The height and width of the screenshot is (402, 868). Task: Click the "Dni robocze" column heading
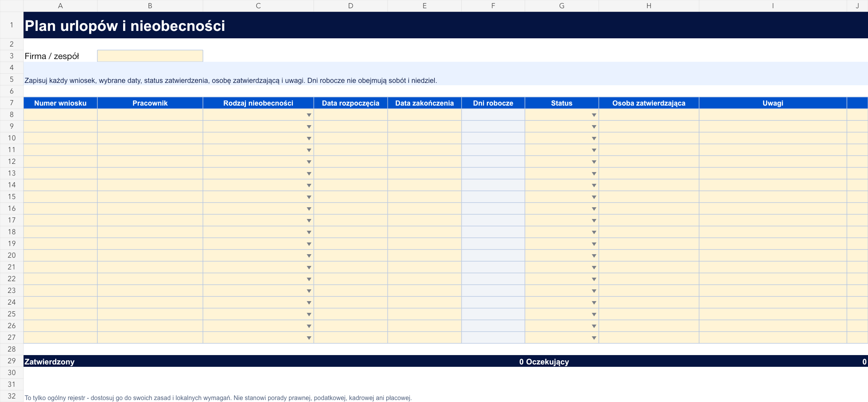[493, 103]
